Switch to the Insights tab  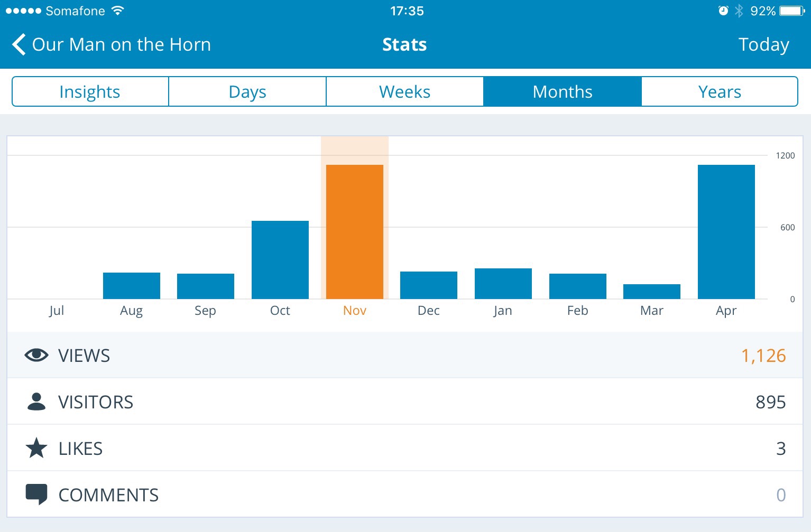pos(90,92)
